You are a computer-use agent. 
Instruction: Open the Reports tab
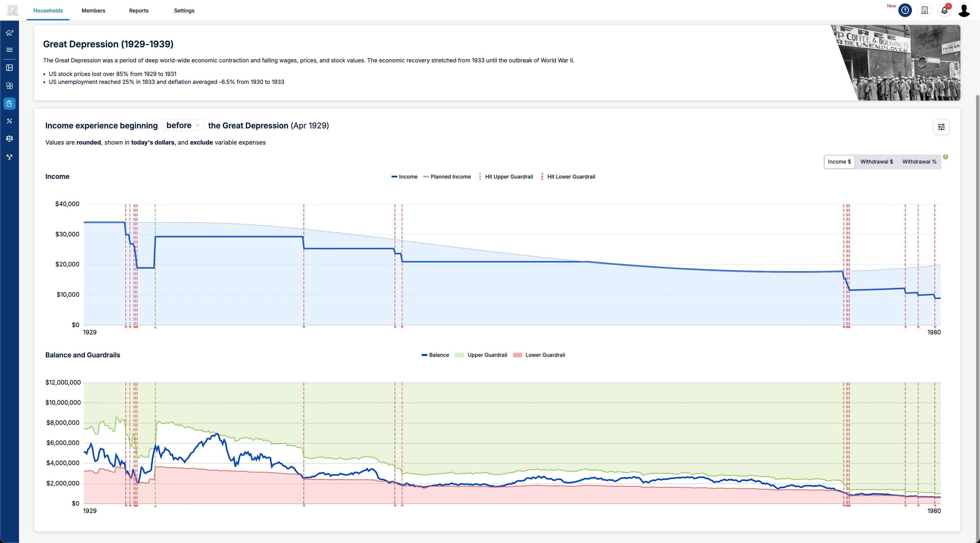coord(138,11)
